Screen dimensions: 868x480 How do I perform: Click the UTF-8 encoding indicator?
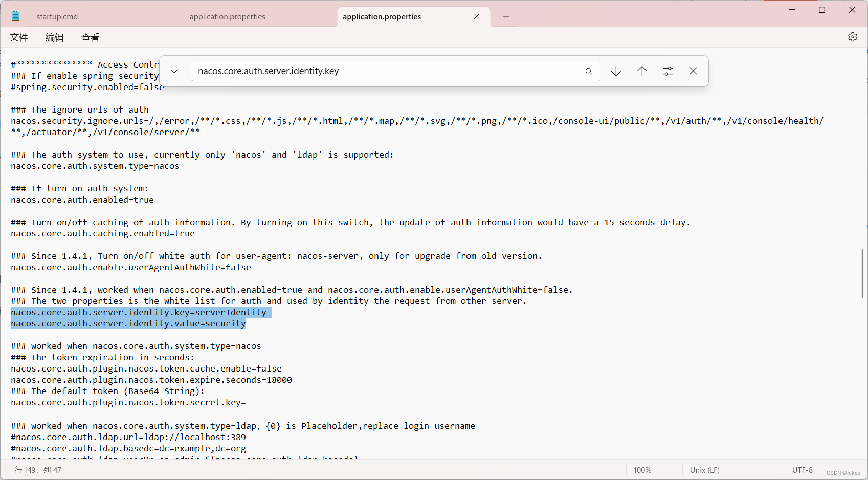pyautogui.click(x=802, y=470)
